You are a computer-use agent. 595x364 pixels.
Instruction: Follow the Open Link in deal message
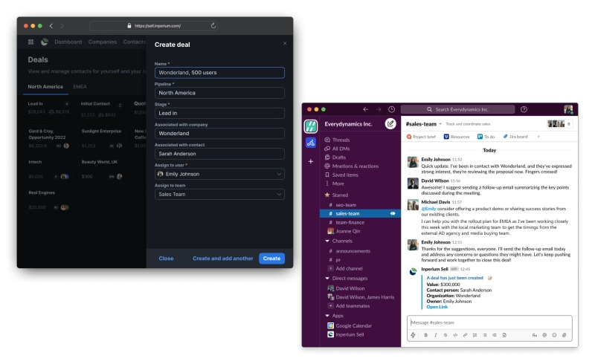[x=437, y=307]
